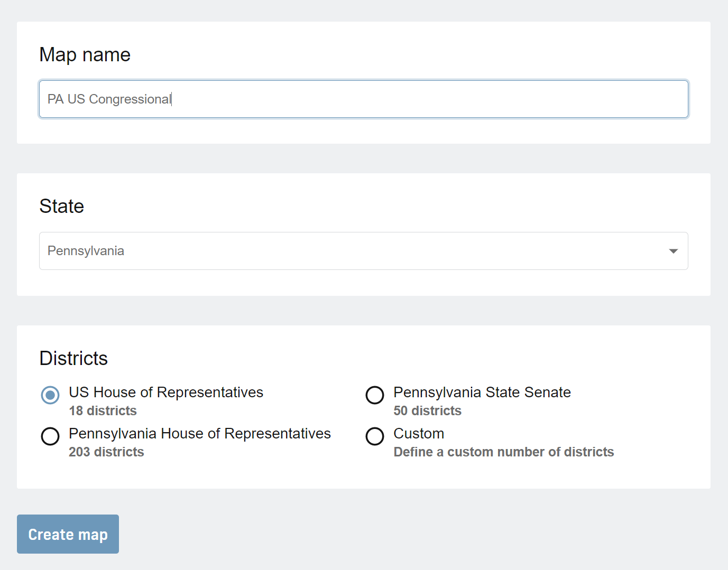Select the Pennsylvania House of Representatives radio button
This screenshot has height=570, width=728.
50,436
